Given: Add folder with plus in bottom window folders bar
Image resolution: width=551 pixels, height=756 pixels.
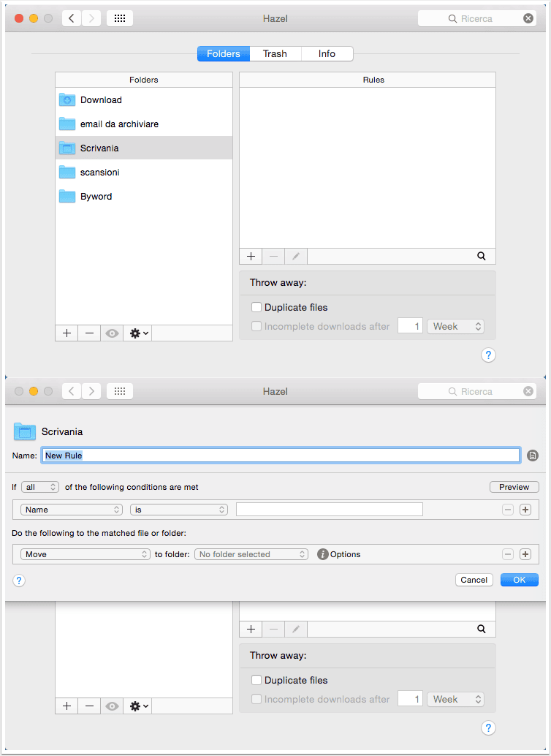Looking at the screenshot, I should click(66, 706).
